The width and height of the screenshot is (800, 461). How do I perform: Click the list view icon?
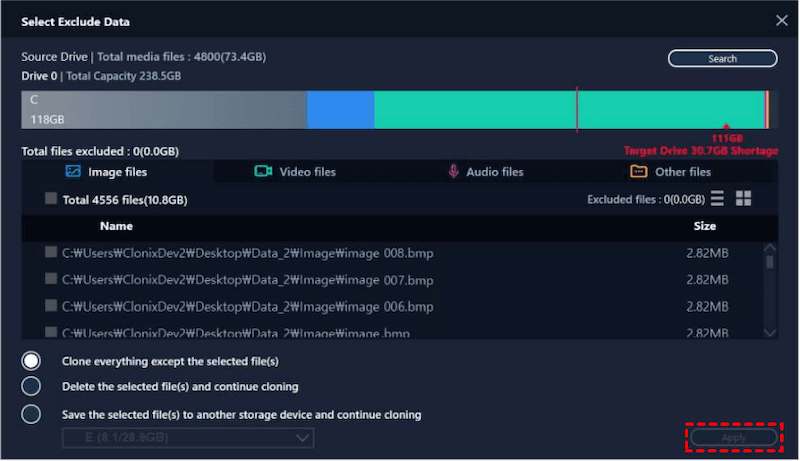717,199
